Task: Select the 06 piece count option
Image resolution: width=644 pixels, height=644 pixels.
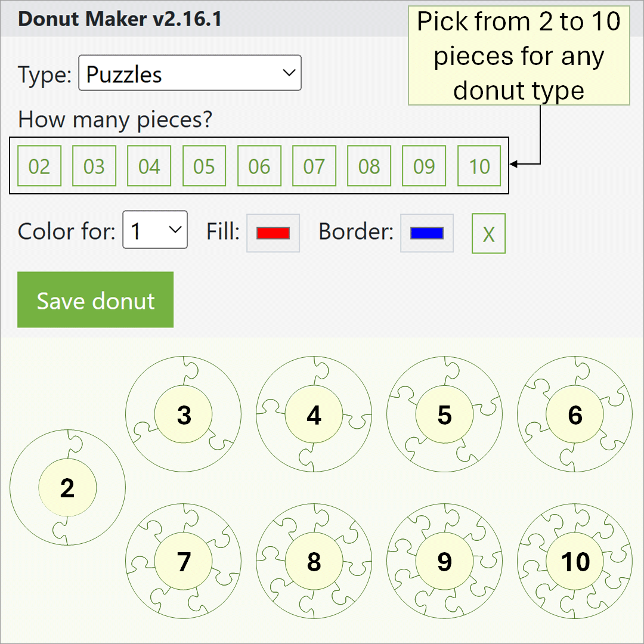Action: tap(259, 166)
